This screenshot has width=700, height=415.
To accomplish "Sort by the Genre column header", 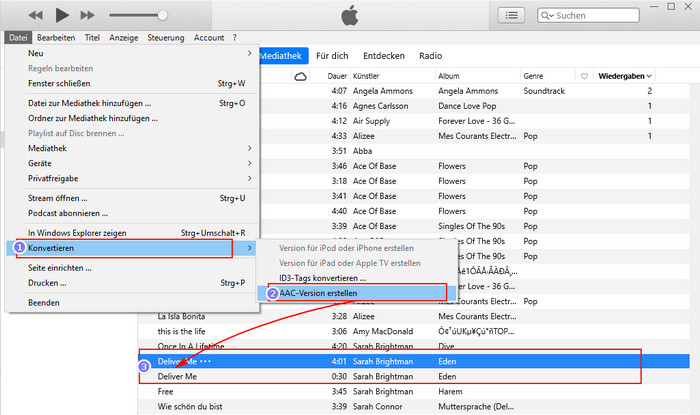I will pos(533,76).
